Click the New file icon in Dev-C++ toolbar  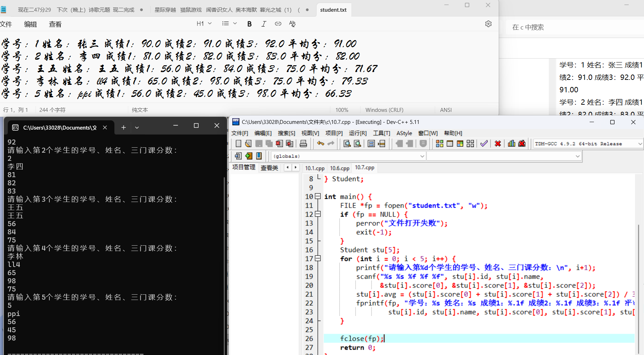(238, 143)
